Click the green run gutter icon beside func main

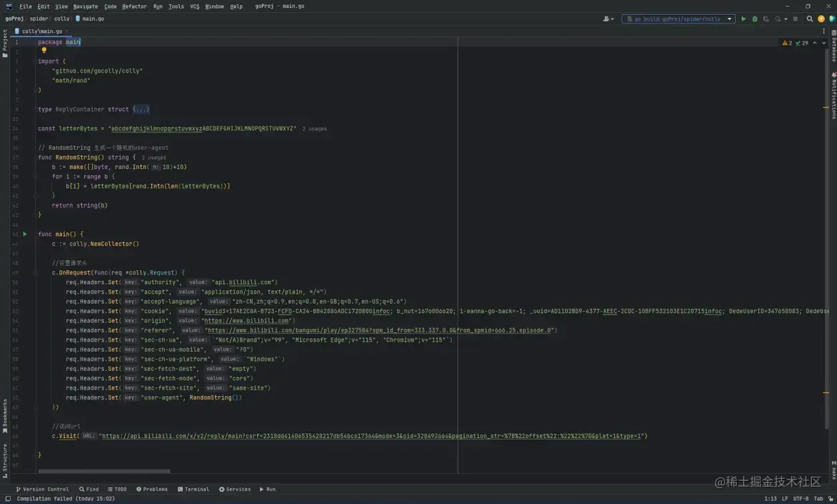coord(25,234)
